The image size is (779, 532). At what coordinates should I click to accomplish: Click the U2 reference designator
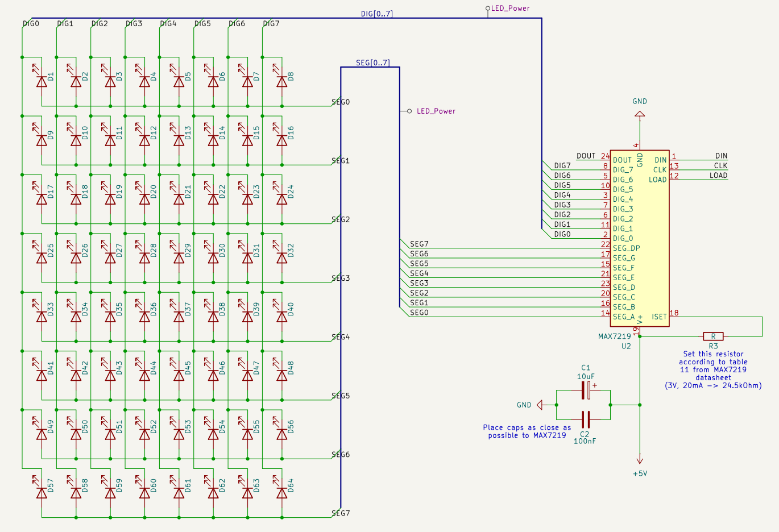coord(626,346)
